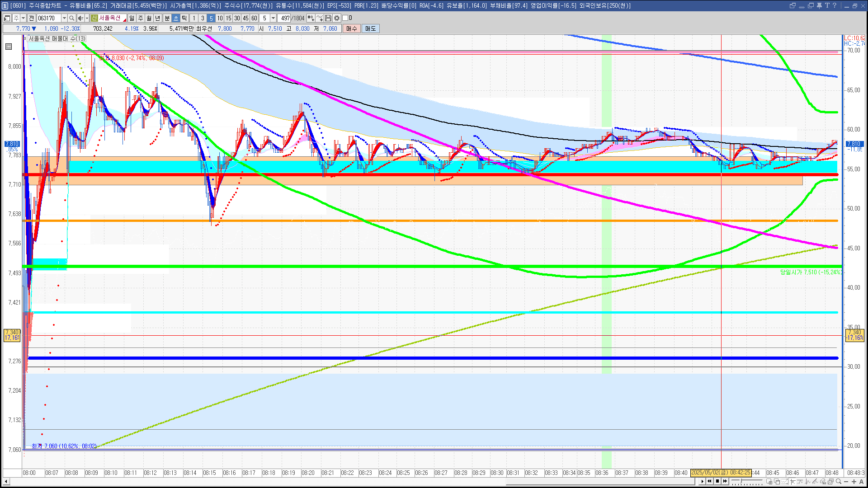Open stock code 063170 dropdown arrow
The width and height of the screenshot is (868, 488).
[x=64, y=18]
